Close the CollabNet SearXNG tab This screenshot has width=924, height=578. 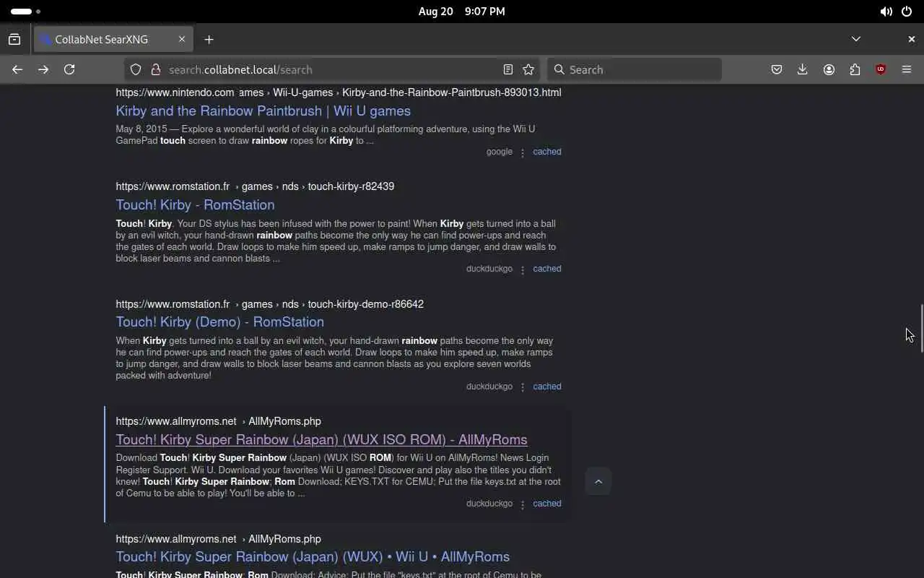(x=182, y=39)
